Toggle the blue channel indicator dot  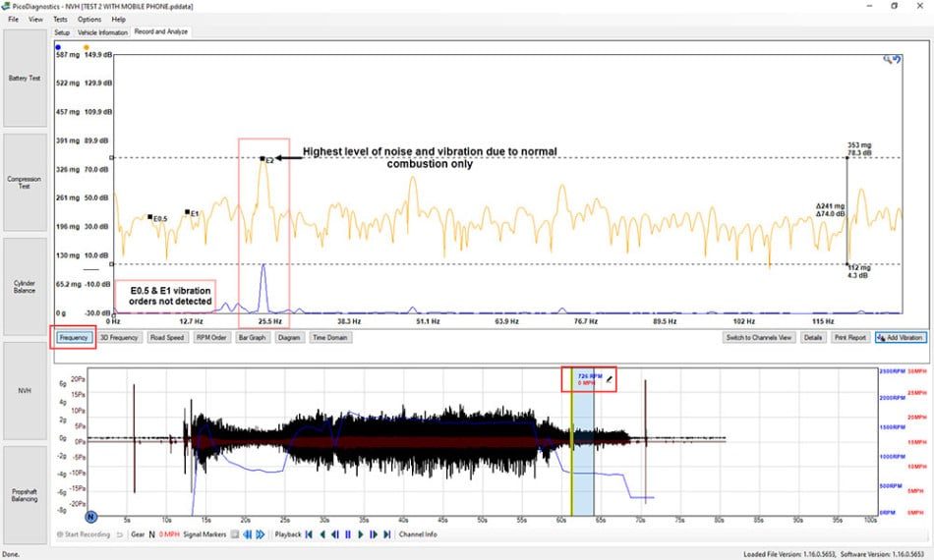coord(58,47)
